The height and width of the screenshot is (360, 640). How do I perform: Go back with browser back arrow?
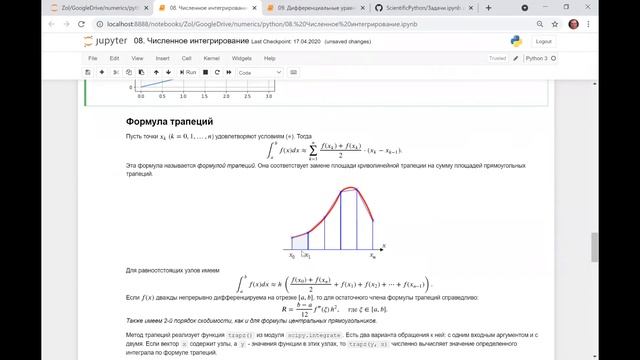[x=51, y=24]
